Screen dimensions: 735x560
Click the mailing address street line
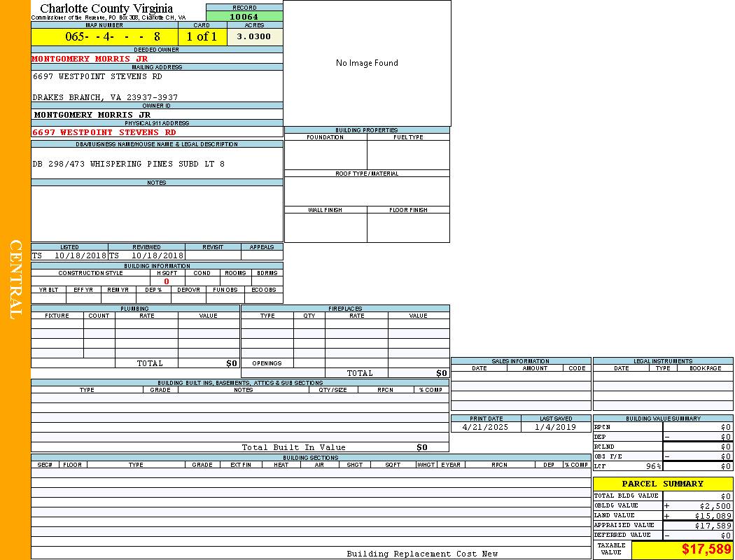pos(97,76)
